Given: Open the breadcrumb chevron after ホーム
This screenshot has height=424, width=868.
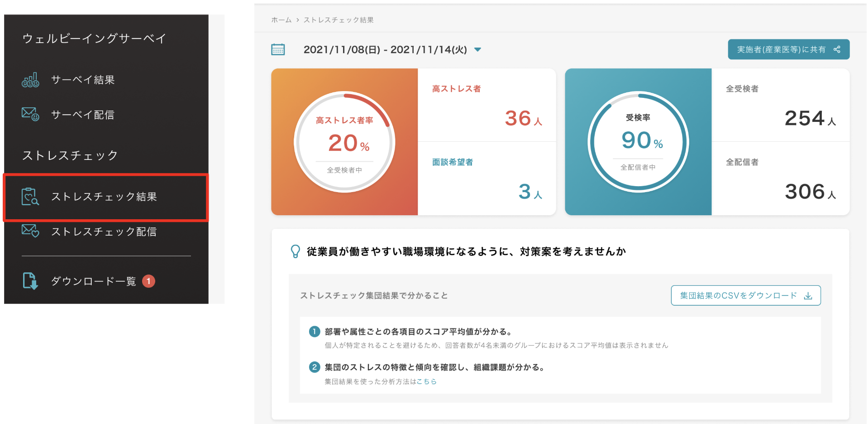Looking at the screenshot, I should pyautogui.click(x=297, y=20).
